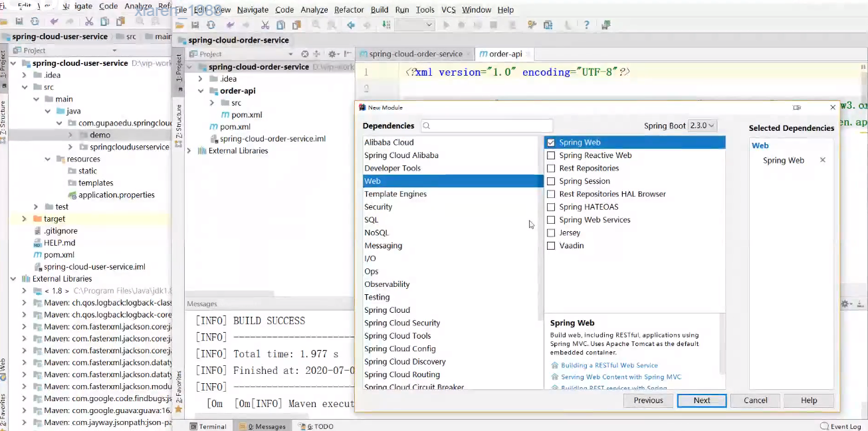Image resolution: width=868 pixels, height=431 pixels.
Task: Open Serving Web Content with Spring MVC link
Action: tap(621, 377)
